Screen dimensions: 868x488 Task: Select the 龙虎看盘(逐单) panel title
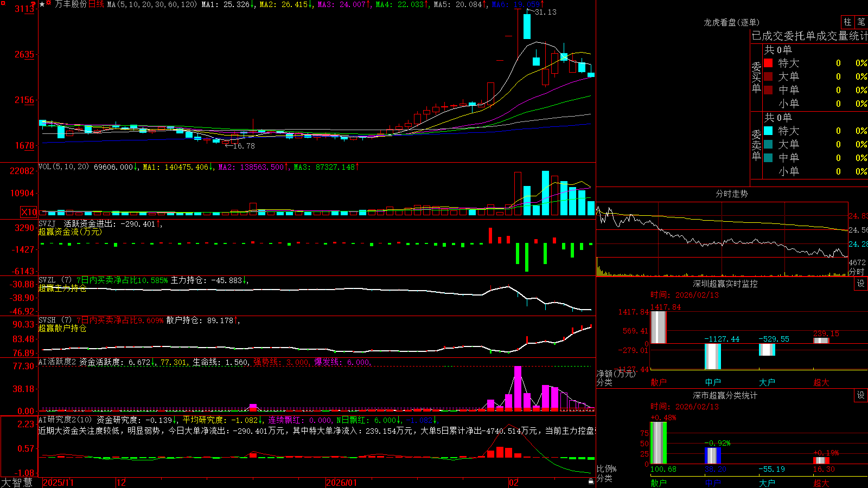(x=731, y=22)
